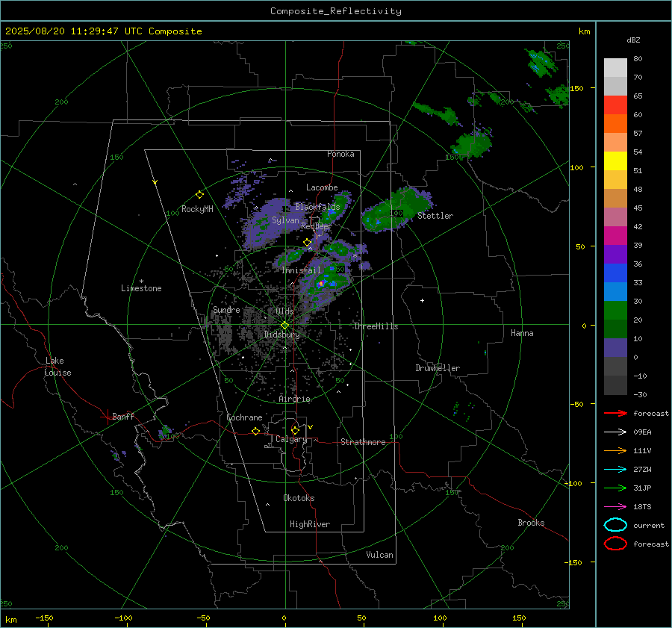Viewport: 672px width, 628px height.
Task: Pick the purple 36-39 dBZ swatch
Action: 615,254
